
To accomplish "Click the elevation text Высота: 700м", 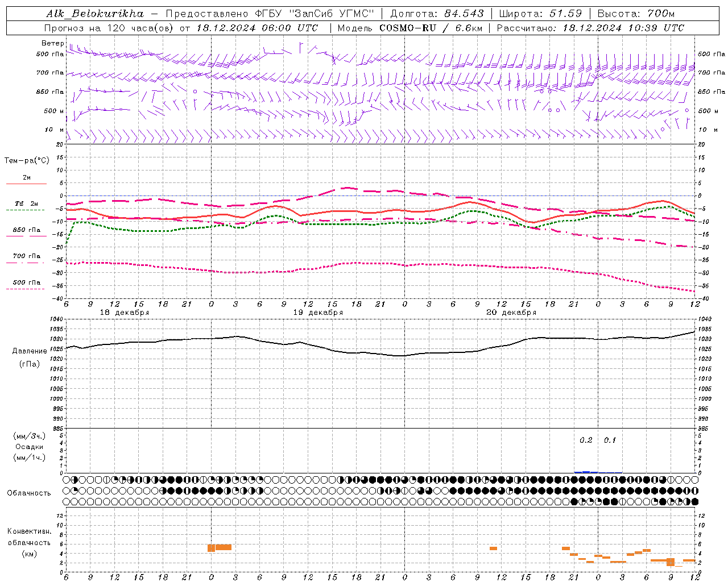I will (x=636, y=14).
